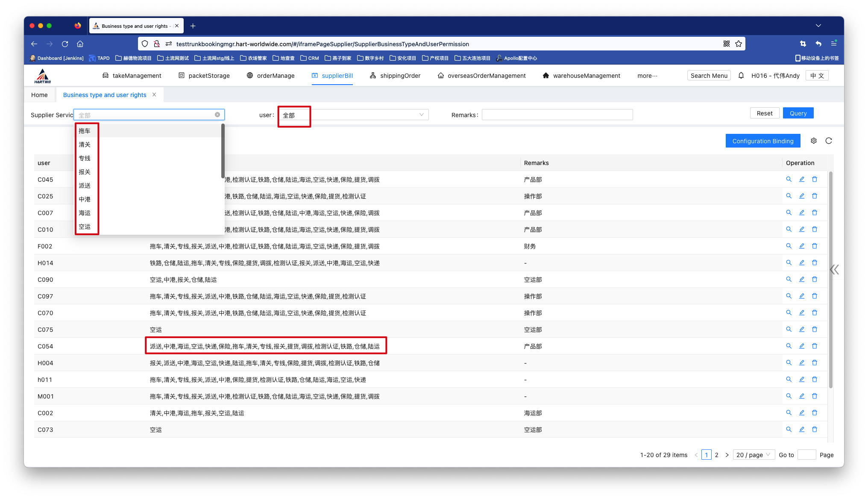Click the browser page QR code icon
Image resolution: width=868 pixels, height=499 pixels.
click(726, 44)
